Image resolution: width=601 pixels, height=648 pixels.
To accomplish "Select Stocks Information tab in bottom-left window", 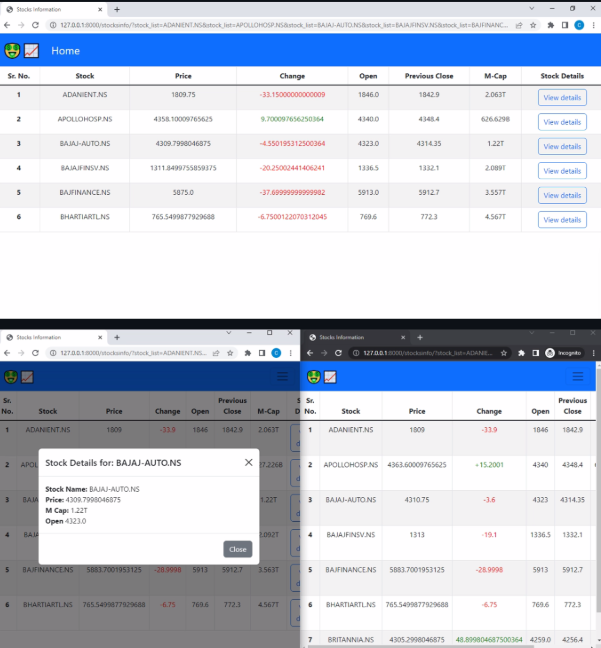I will coord(54,337).
